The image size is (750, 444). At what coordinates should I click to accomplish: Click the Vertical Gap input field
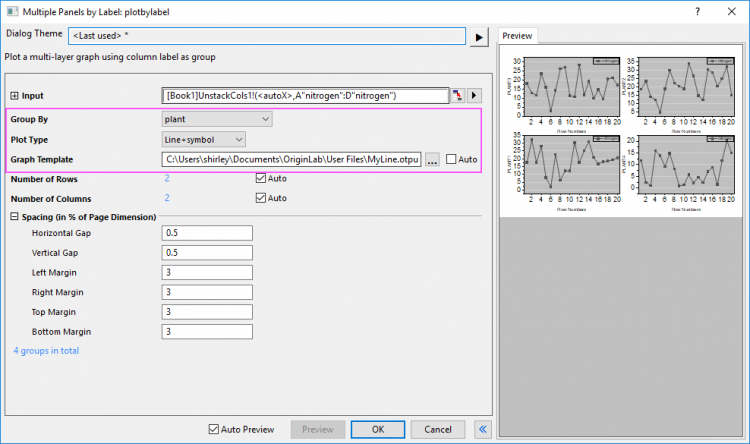(207, 253)
